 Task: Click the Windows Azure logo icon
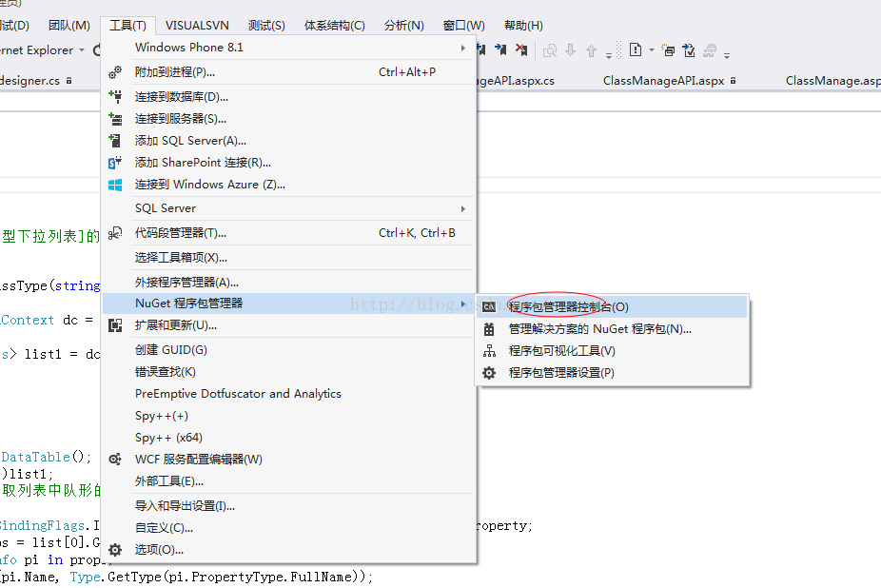click(115, 185)
